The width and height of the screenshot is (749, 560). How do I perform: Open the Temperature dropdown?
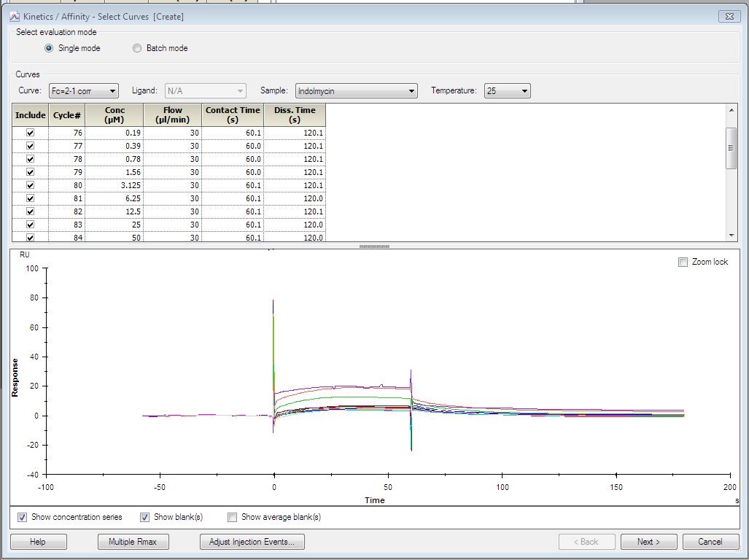508,91
